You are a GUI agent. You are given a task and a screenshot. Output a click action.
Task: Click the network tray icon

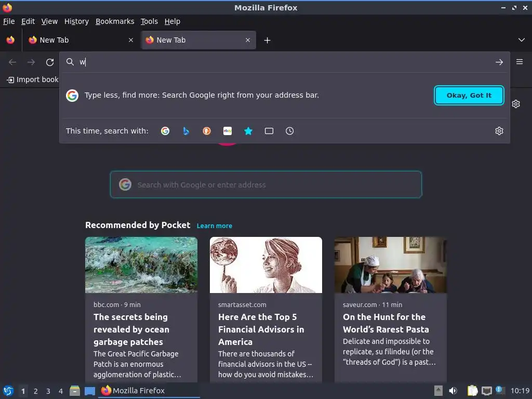click(x=487, y=391)
